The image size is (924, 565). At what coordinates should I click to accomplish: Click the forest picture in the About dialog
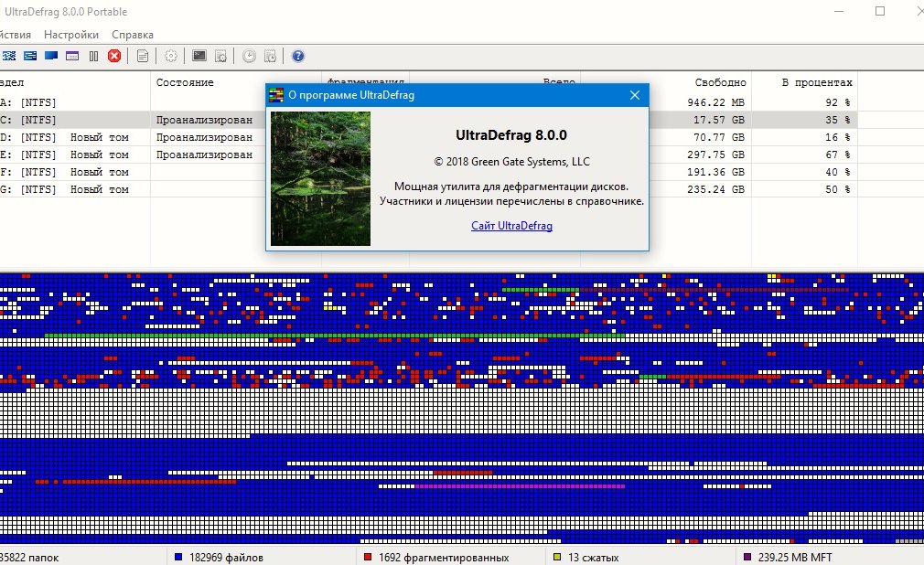click(x=320, y=178)
